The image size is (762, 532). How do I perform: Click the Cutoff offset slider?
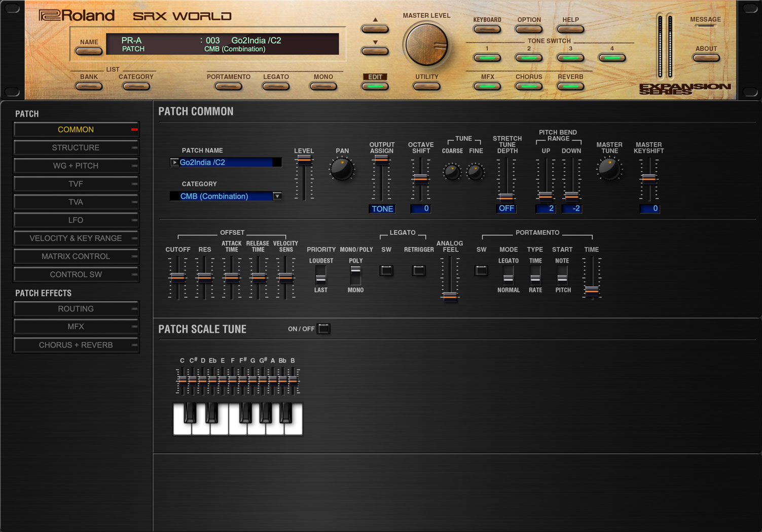point(177,278)
